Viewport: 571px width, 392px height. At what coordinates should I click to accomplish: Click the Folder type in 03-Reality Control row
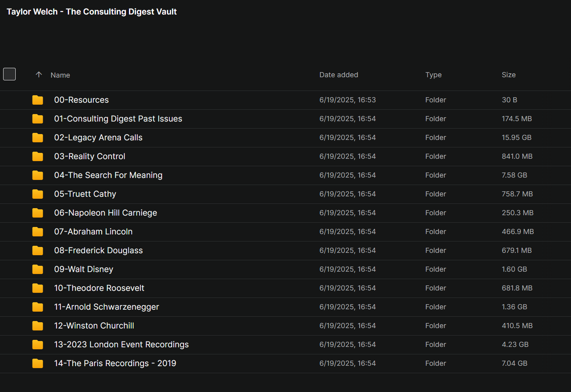click(436, 156)
